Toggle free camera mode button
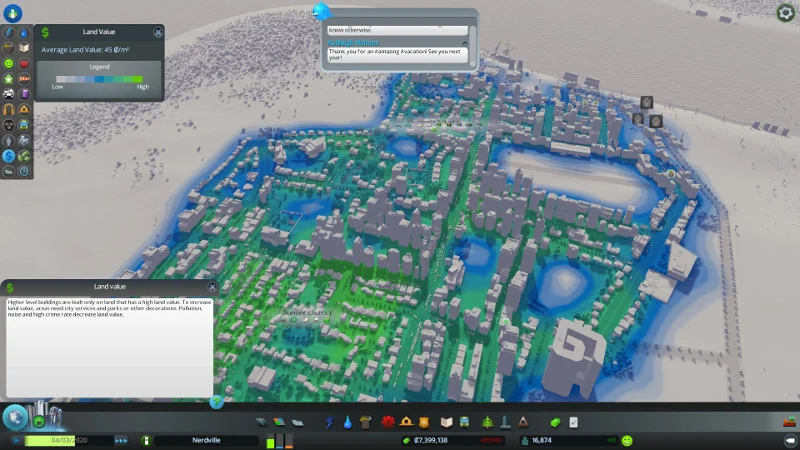The height and width of the screenshot is (450, 800). [790, 440]
